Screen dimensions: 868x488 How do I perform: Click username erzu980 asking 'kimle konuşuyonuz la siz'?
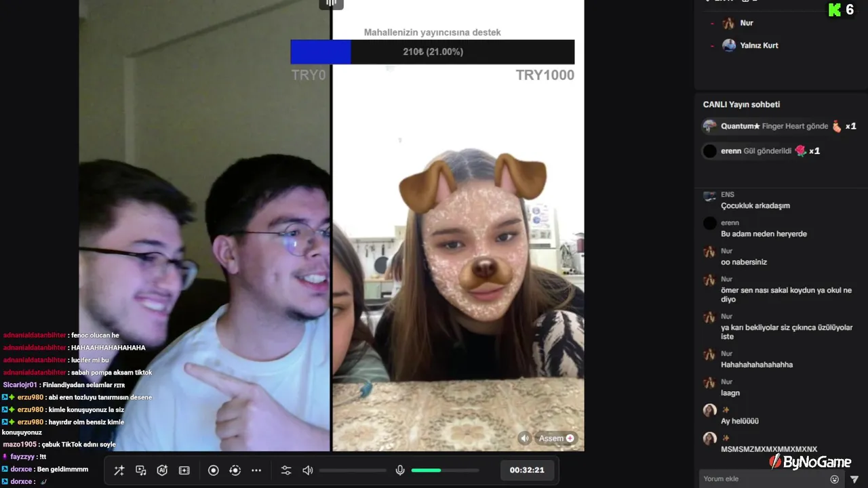click(31, 409)
